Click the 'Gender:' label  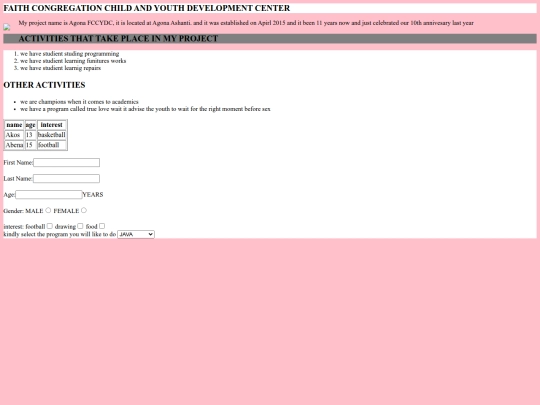13,211
